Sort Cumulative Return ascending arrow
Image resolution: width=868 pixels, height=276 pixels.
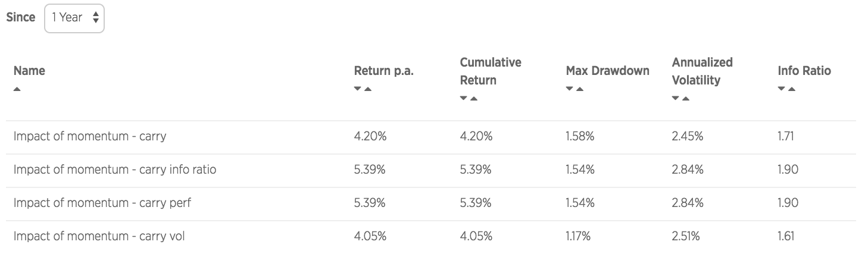[474, 98]
